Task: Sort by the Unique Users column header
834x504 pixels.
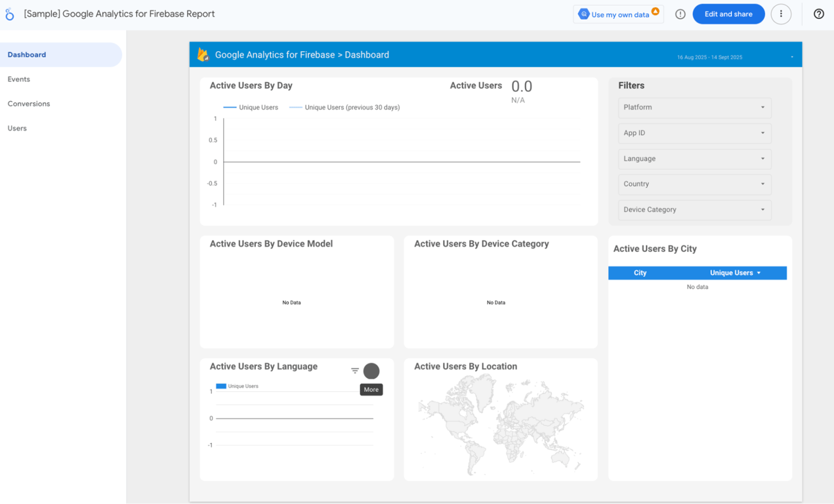Action: click(735, 273)
